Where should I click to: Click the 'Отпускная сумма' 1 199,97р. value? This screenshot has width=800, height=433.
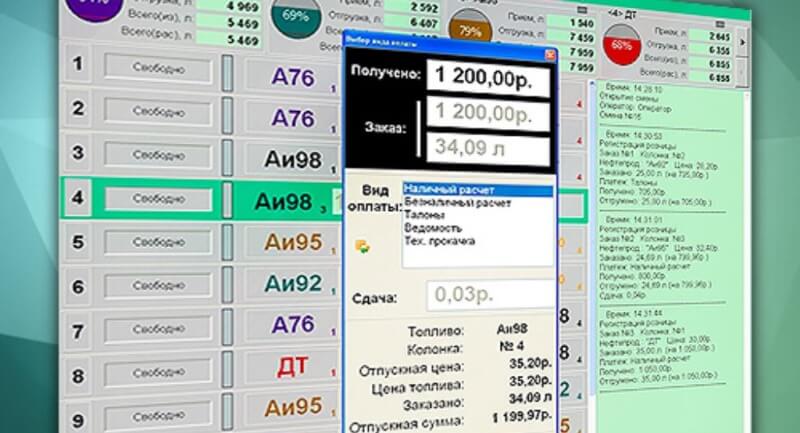tap(522, 417)
